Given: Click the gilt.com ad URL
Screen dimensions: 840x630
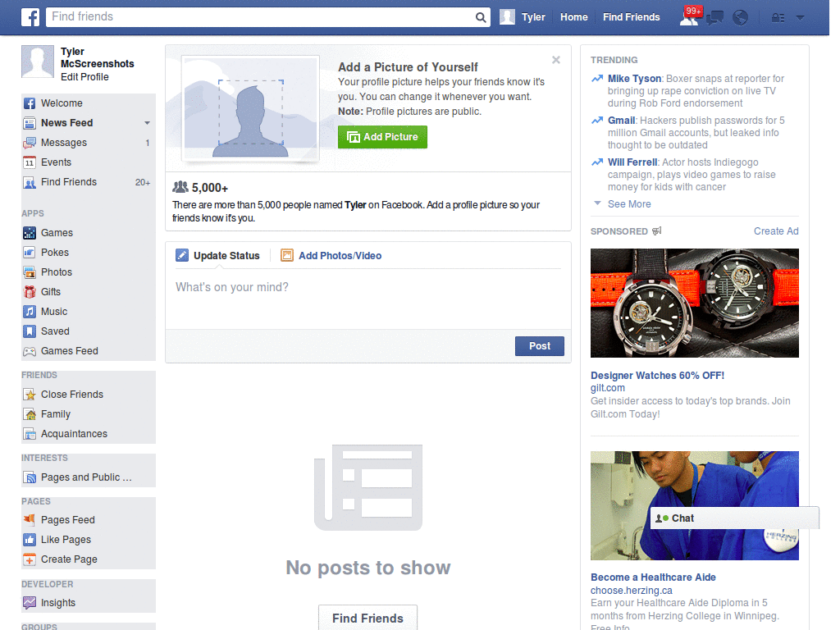Looking at the screenshot, I should click(x=608, y=388).
